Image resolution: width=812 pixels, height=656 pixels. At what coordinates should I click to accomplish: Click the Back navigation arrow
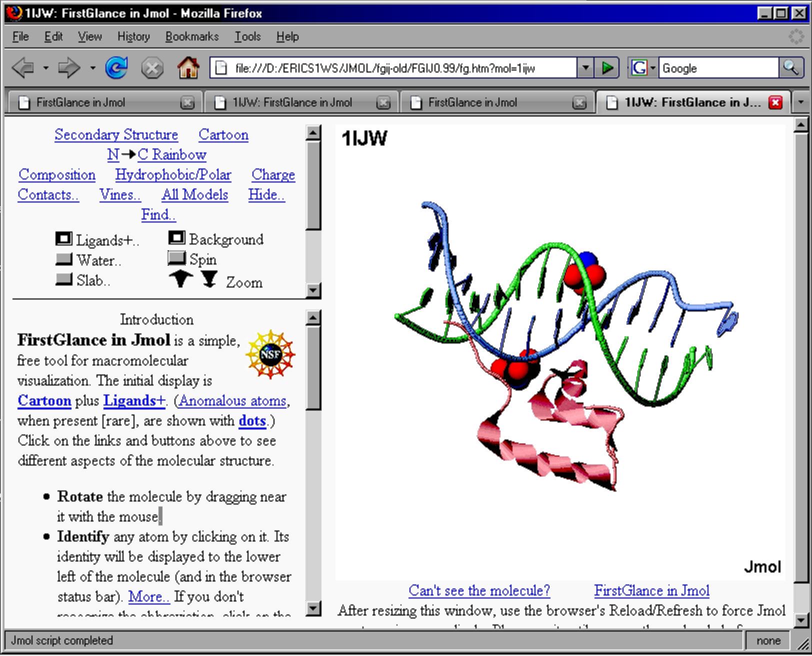[23, 67]
